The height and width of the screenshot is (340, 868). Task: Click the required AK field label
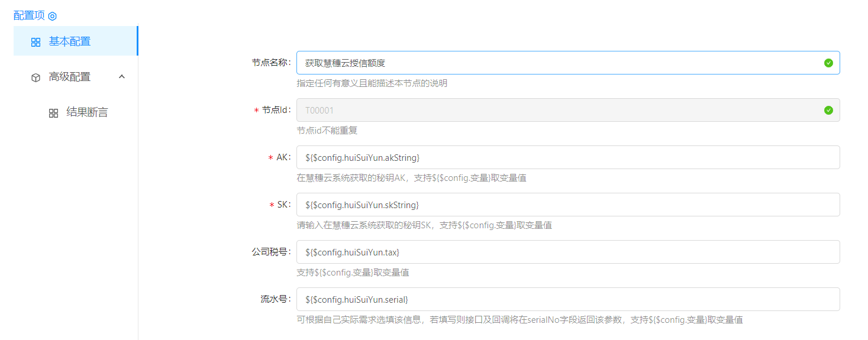280,157
